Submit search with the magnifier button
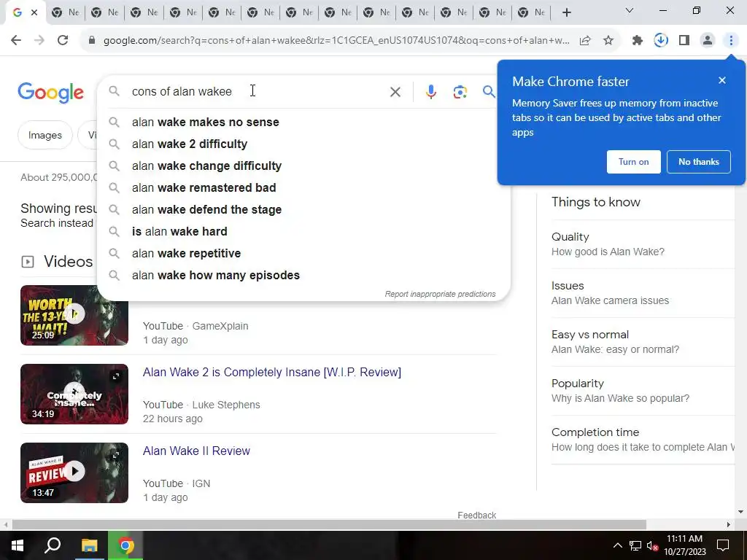The height and width of the screenshot is (560, 747). click(x=488, y=91)
